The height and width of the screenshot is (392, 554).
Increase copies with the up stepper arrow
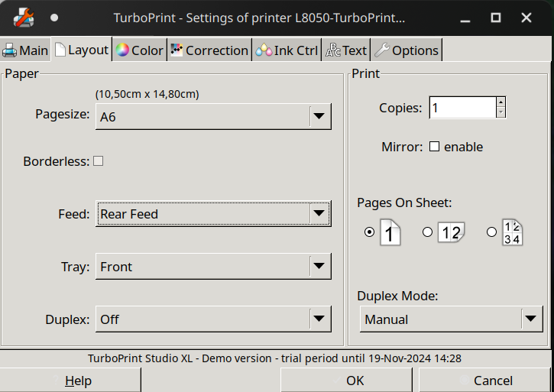(x=501, y=102)
